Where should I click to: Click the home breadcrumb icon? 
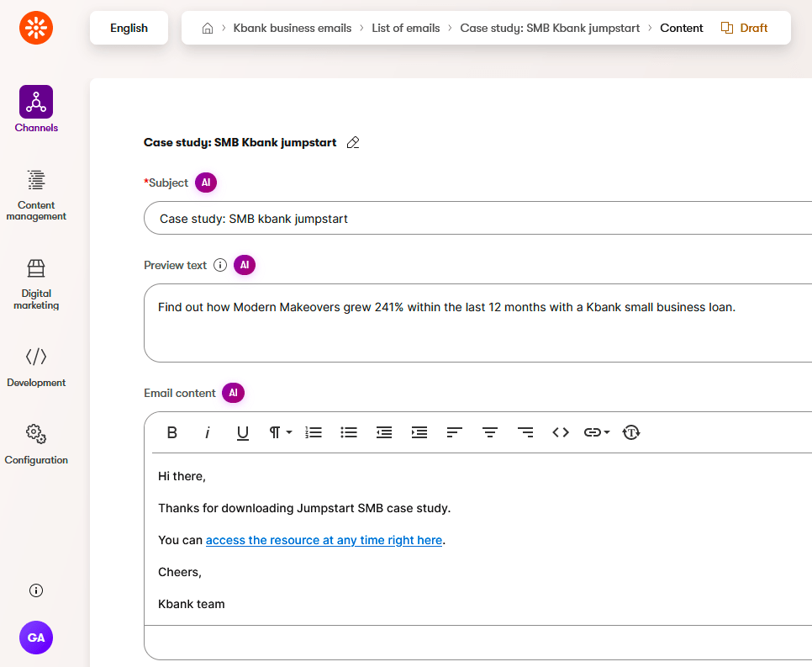point(208,28)
